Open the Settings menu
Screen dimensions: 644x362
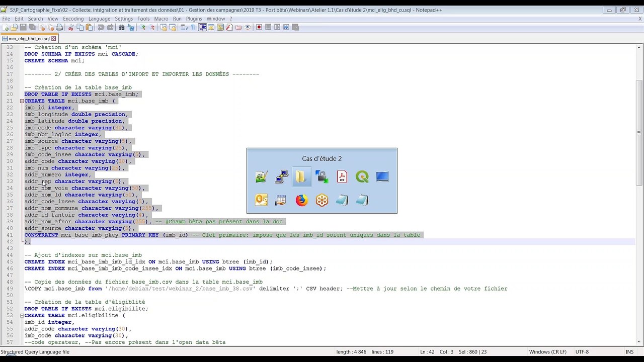(124, 19)
